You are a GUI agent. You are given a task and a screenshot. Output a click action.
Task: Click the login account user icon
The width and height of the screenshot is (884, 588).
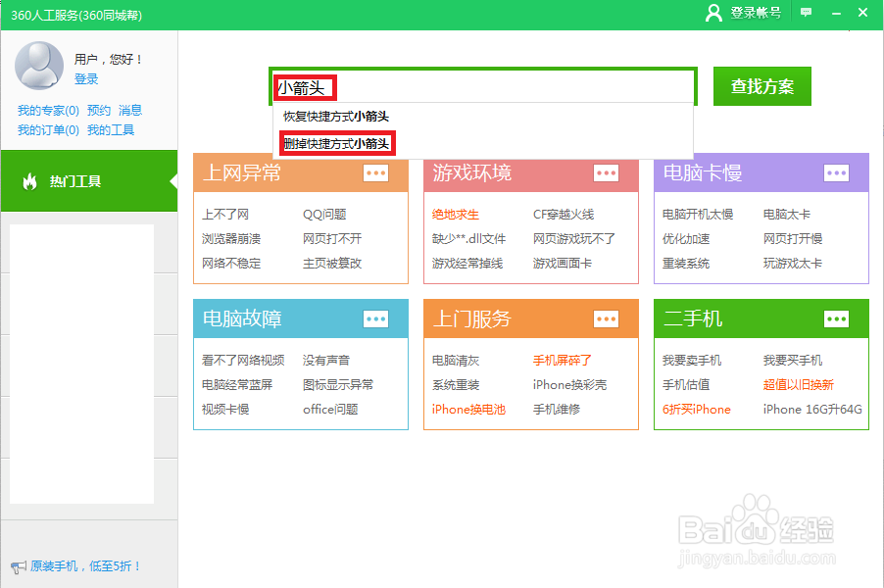[x=713, y=13]
